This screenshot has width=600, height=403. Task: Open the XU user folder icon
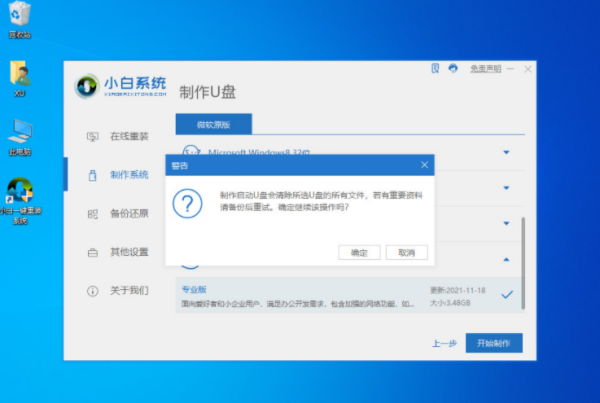[x=20, y=78]
